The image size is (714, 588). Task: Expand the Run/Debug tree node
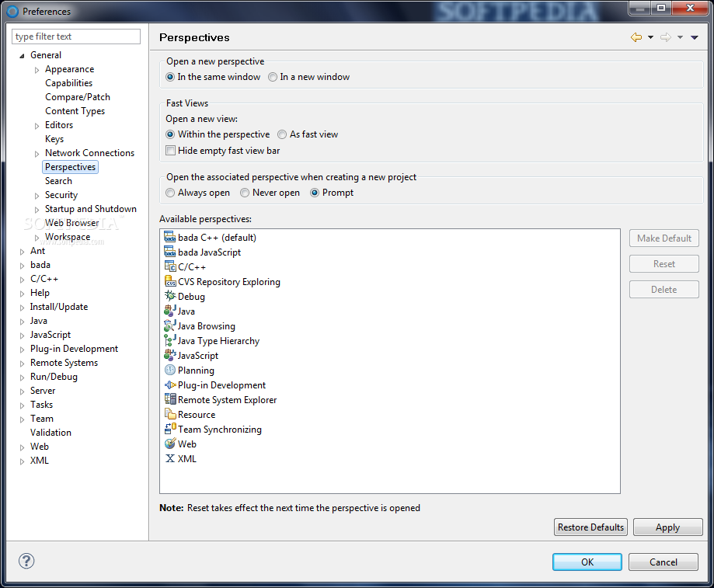pyautogui.click(x=22, y=378)
